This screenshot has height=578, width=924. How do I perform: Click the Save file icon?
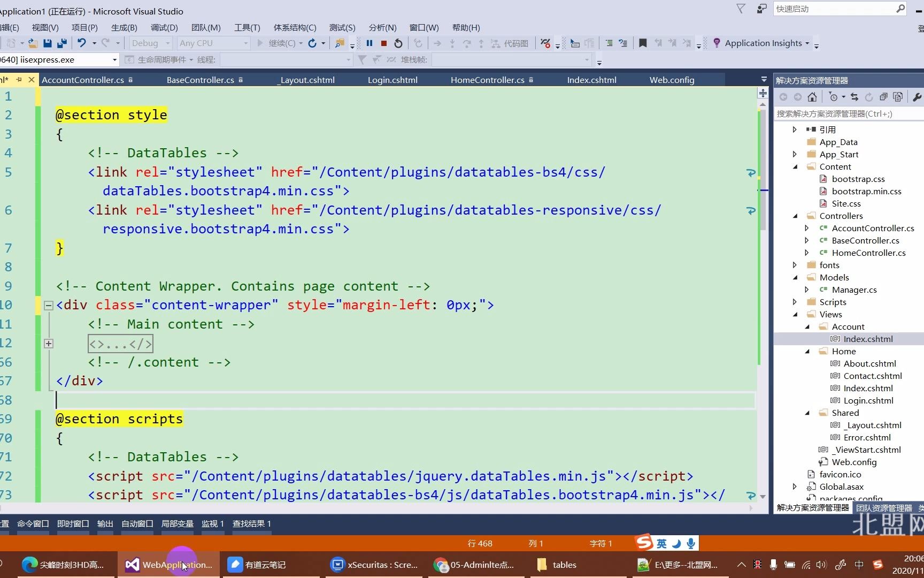[x=47, y=43]
